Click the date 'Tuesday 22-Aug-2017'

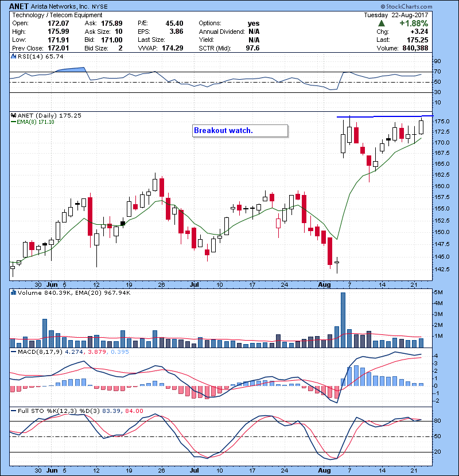396,15
